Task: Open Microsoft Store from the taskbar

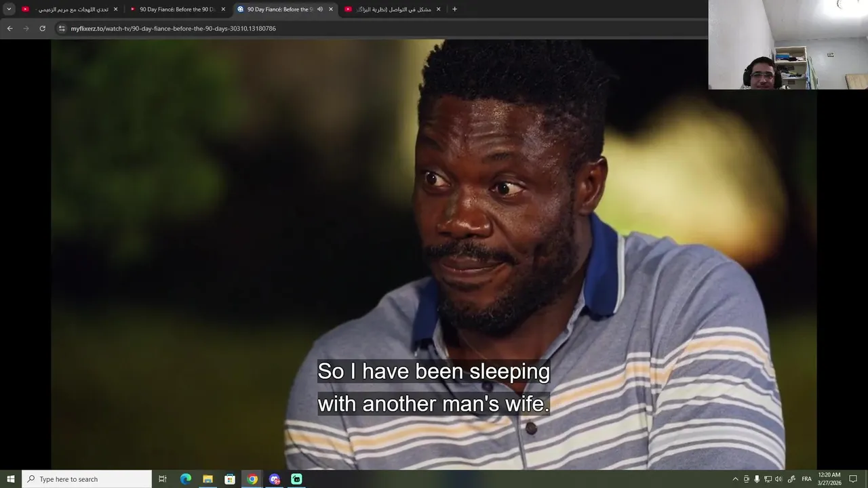Action: [230, 479]
